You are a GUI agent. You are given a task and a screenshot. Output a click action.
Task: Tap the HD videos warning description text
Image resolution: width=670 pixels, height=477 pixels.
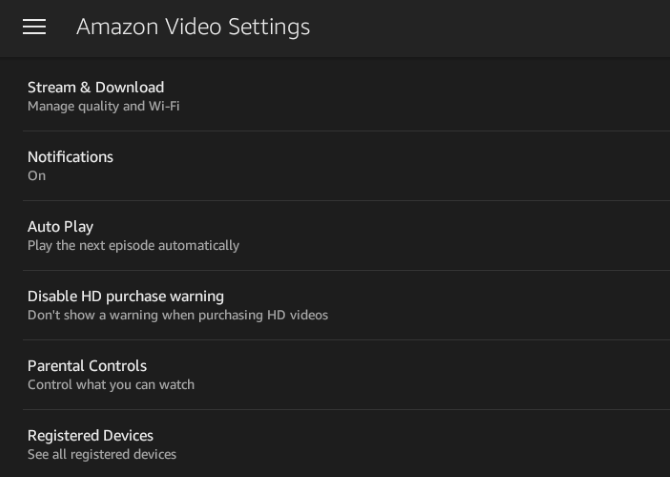pyautogui.click(x=177, y=315)
